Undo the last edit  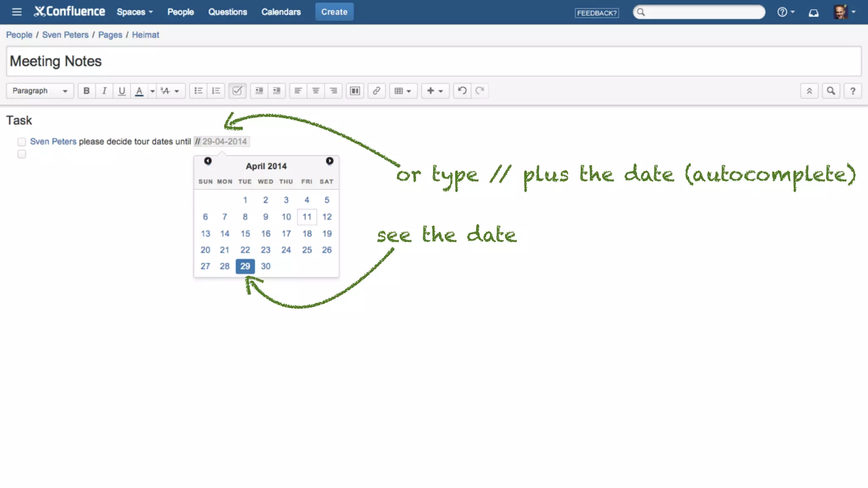(462, 91)
